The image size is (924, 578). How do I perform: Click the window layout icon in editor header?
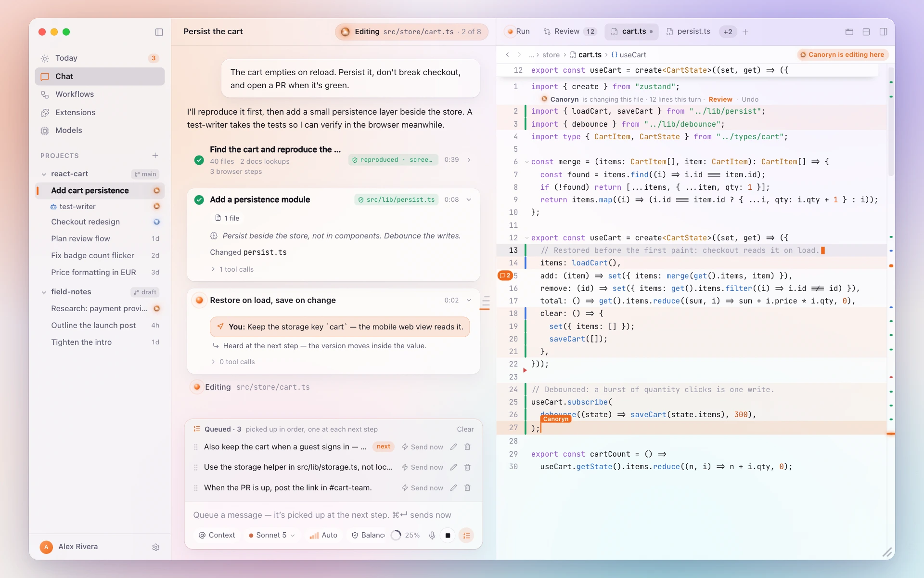pos(849,32)
